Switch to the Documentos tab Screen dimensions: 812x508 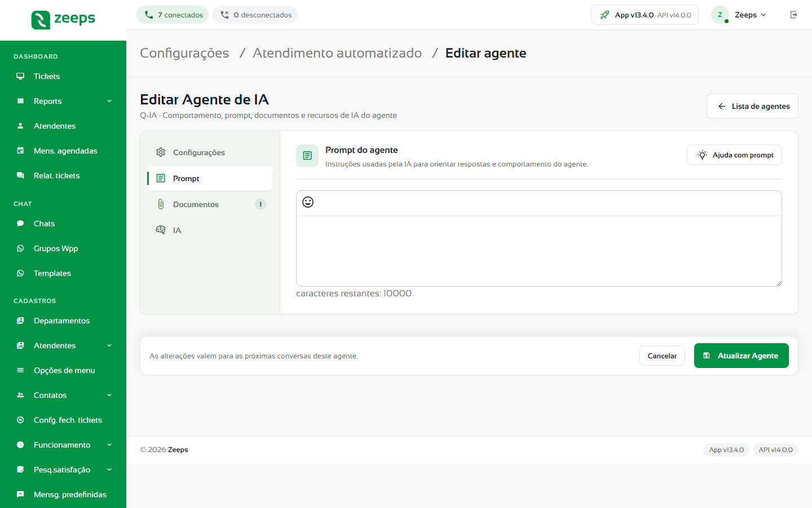(x=210, y=204)
